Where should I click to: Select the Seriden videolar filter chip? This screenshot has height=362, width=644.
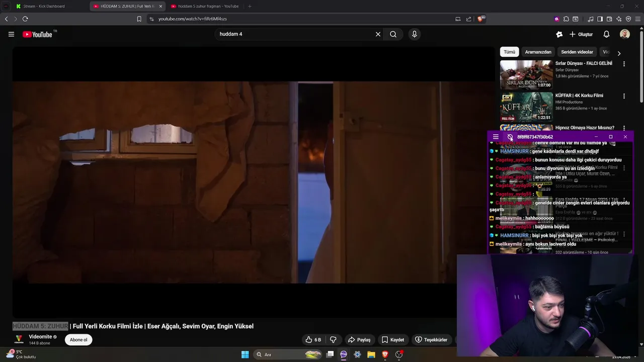(x=577, y=52)
